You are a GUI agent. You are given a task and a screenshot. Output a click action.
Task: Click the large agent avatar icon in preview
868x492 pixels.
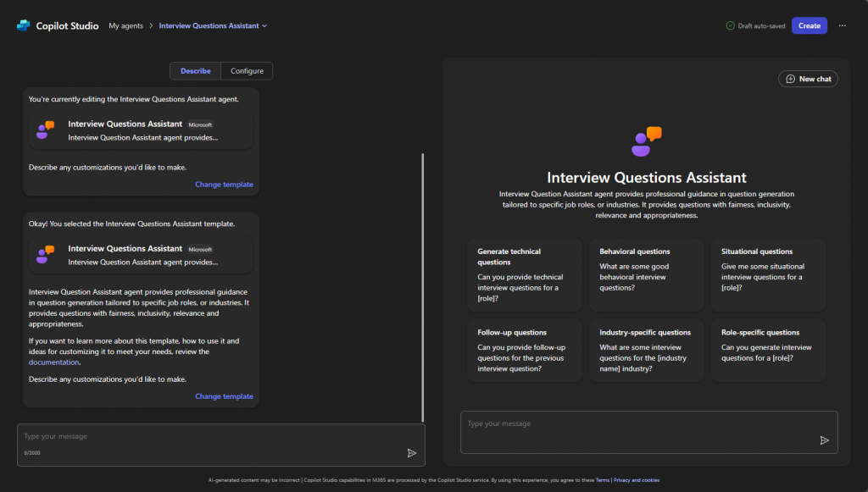(646, 141)
